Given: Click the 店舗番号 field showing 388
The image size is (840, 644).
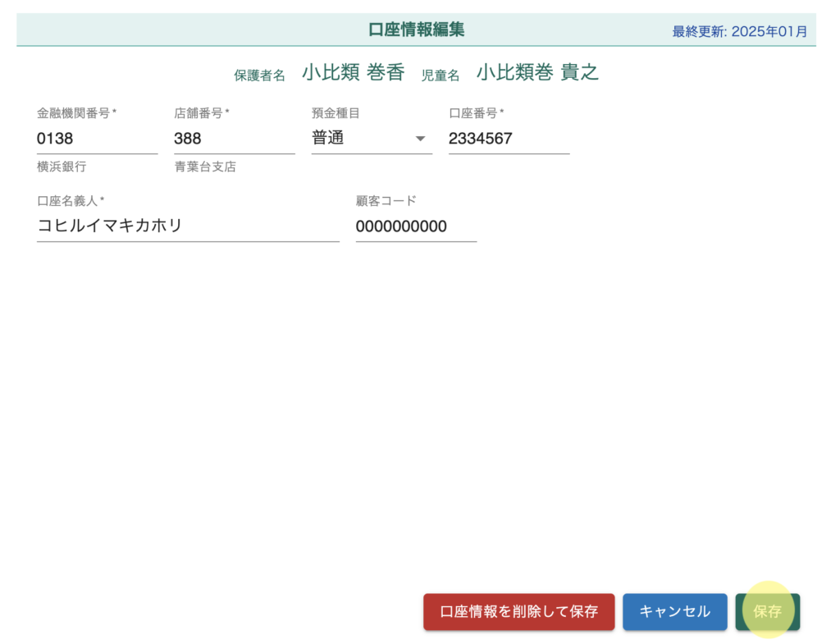Looking at the screenshot, I should (234, 139).
